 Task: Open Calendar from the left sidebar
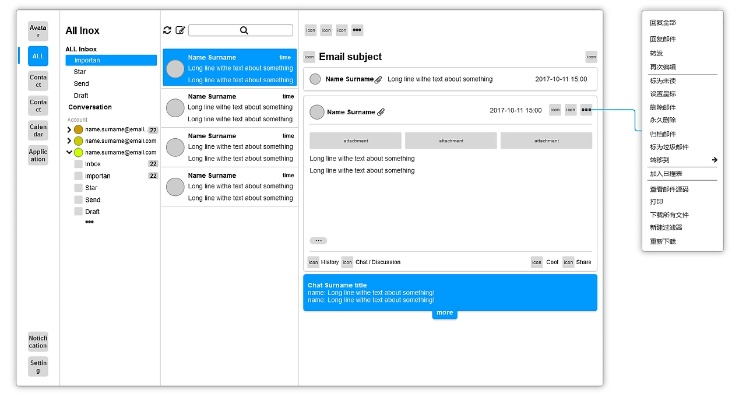coord(37,130)
